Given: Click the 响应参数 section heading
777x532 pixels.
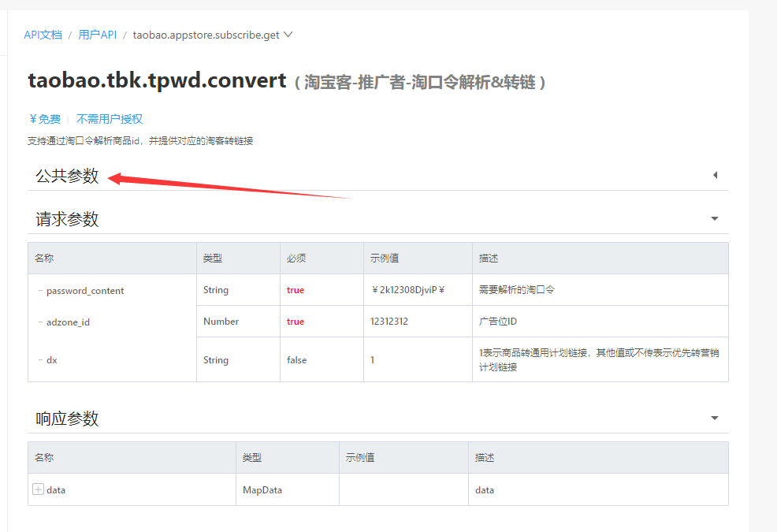Looking at the screenshot, I should click(x=67, y=419).
